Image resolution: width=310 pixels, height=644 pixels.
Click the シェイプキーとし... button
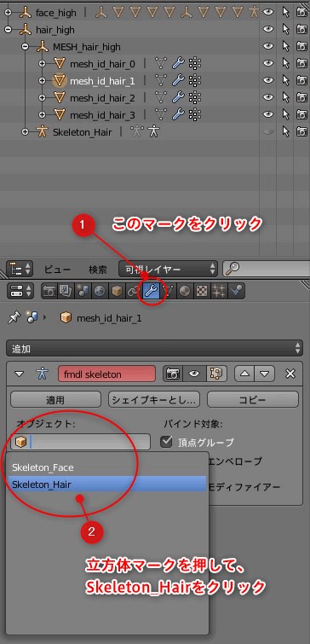tap(154, 400)
